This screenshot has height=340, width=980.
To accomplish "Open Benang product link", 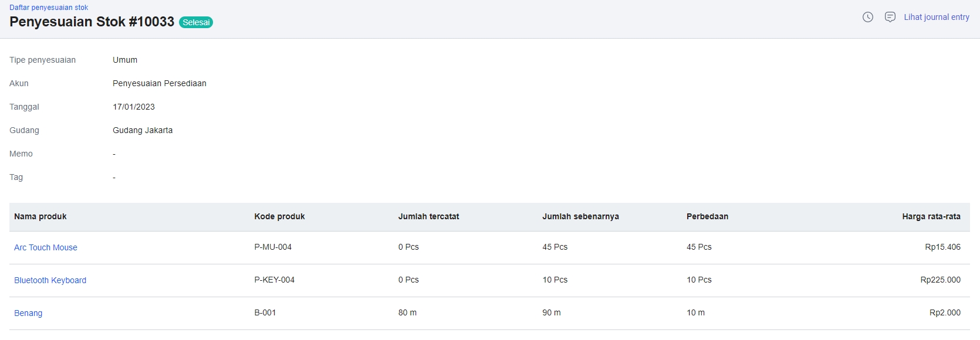I will (x=28, y=313).
